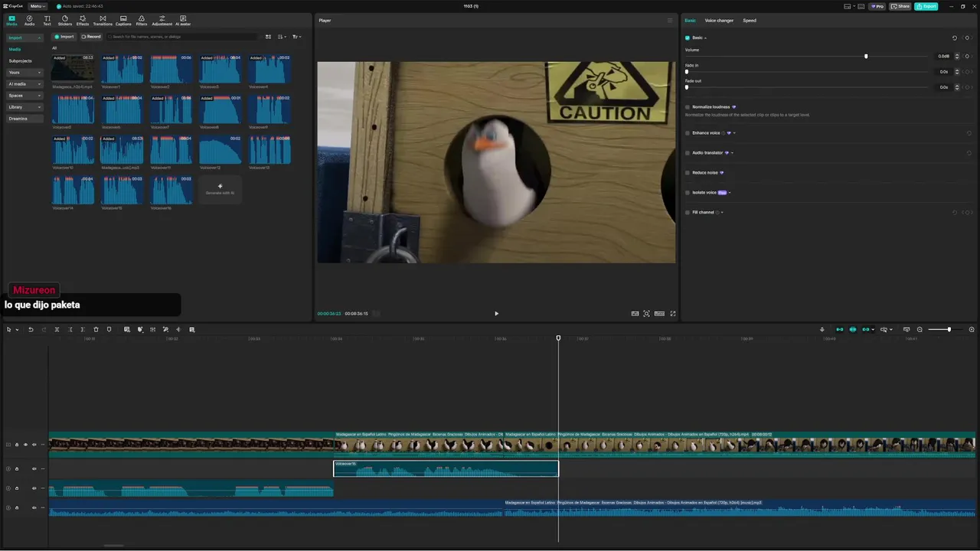Enable the Audio translator checkbox
This screenshot has height=551, width=980.
(x=688, y=153)
